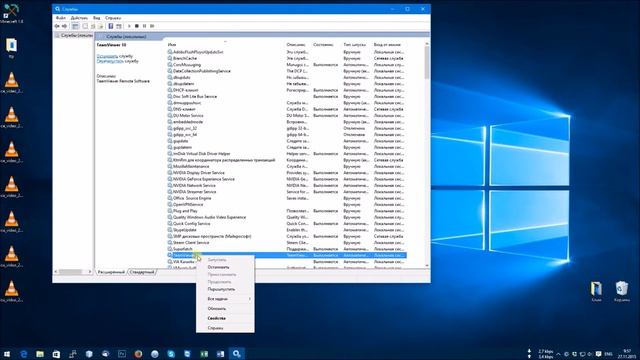
Task: Select the OpenVPNService row
Action: point(287,204)
